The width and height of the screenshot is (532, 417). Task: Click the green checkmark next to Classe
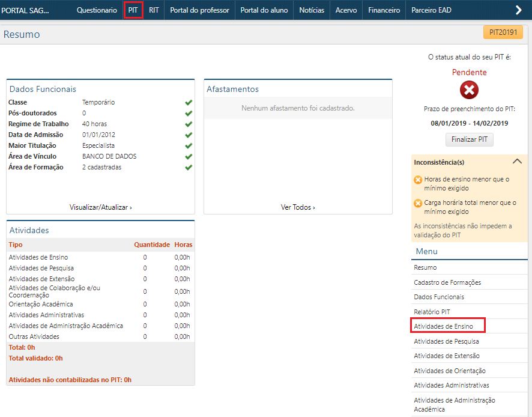coord(189,102)
